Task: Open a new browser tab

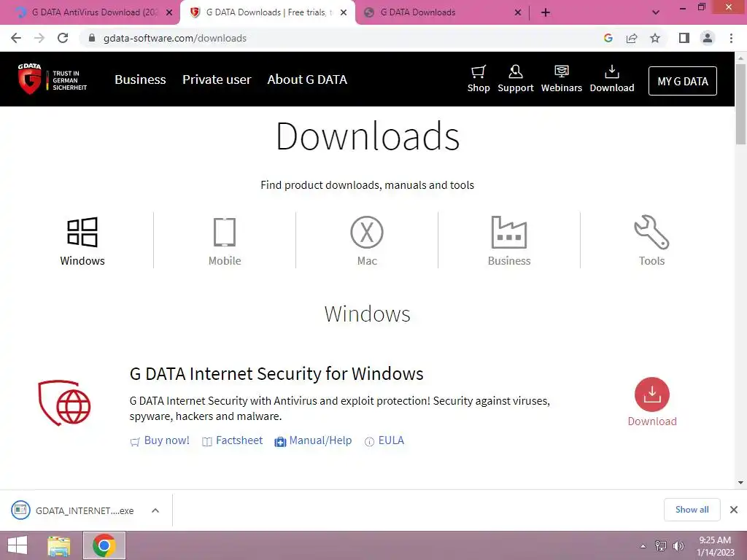Action: pos(546,12)
